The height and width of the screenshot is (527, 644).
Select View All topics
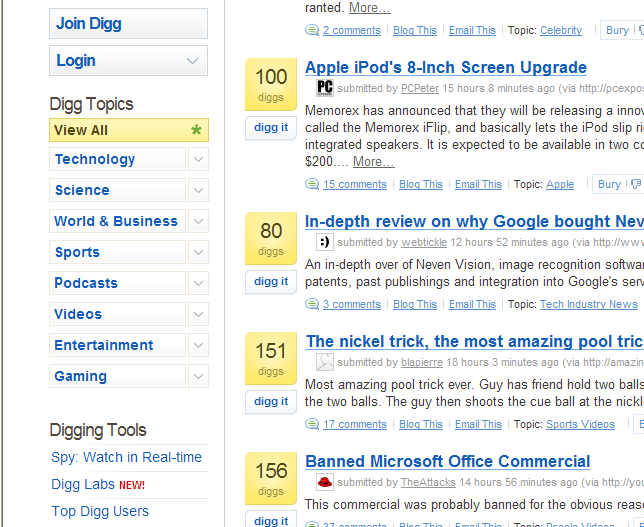[129, 130]
